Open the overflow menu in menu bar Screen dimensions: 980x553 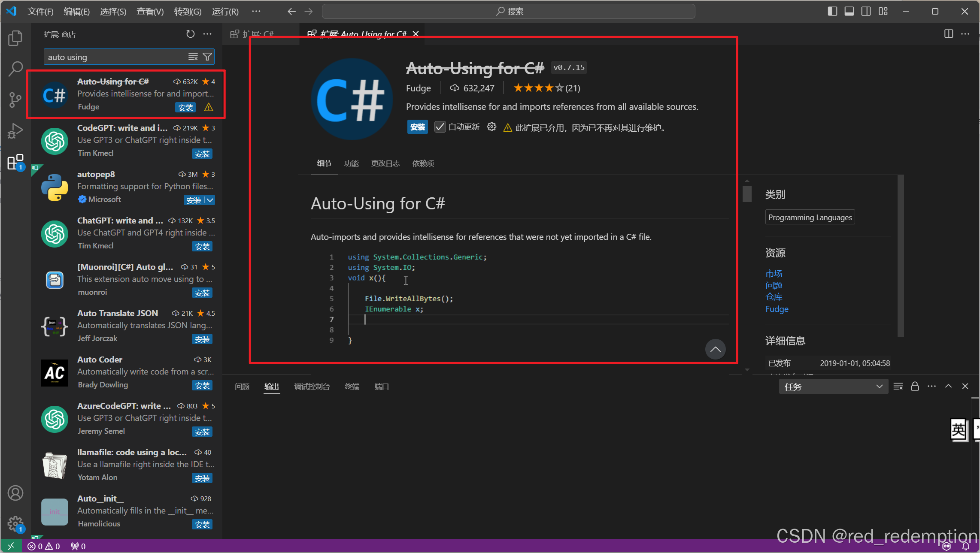point(256,12)
